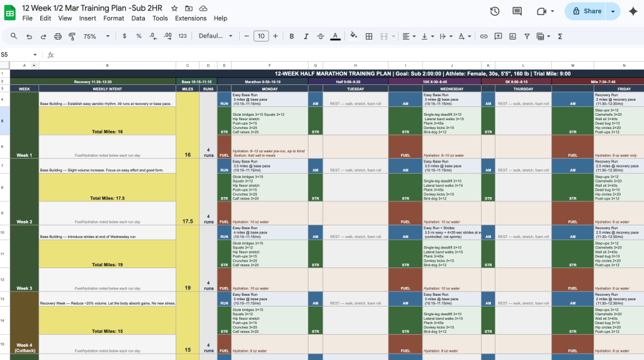Open the comments panel icon
Viewport: 644px width, 360px height.
[517, 11]
